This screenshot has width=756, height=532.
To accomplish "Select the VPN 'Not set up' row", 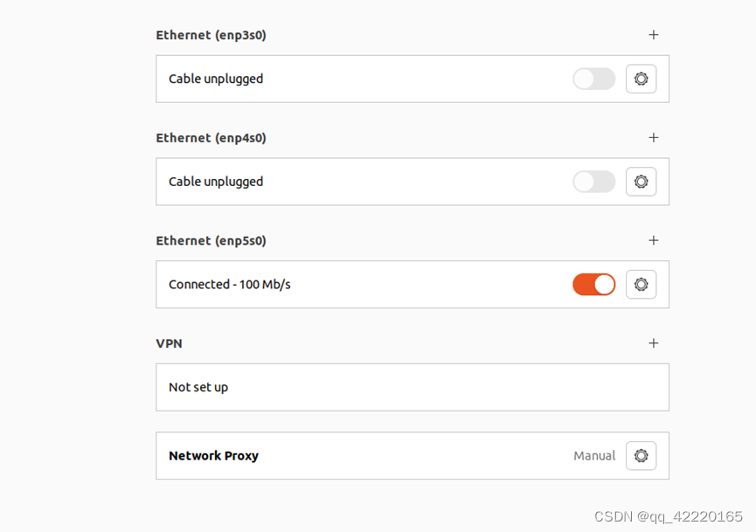I will pos(413,388).
